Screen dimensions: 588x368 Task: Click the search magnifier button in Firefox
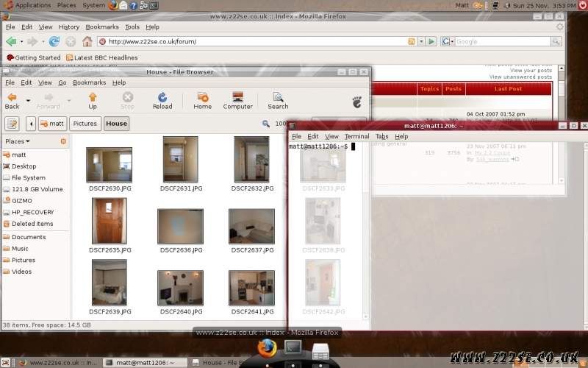point(556,41)
